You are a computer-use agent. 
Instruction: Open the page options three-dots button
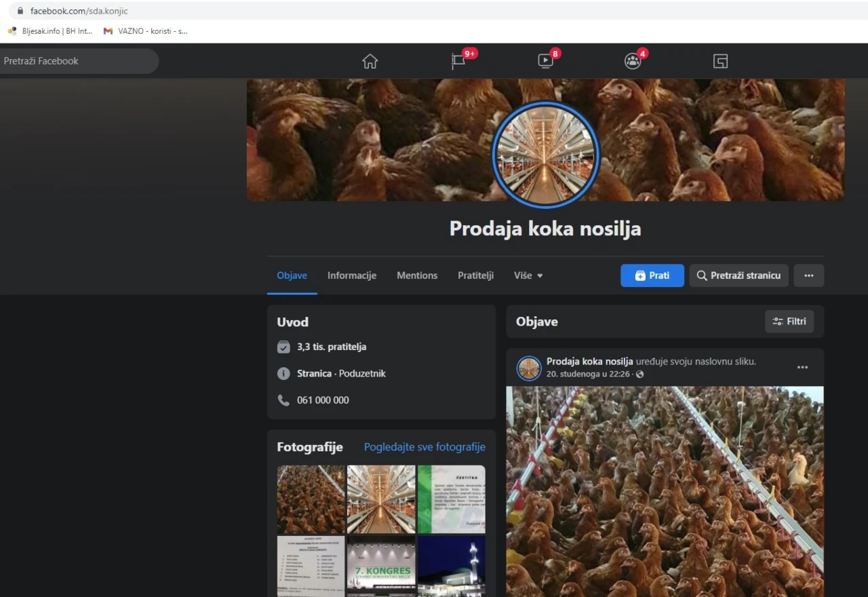809,275
